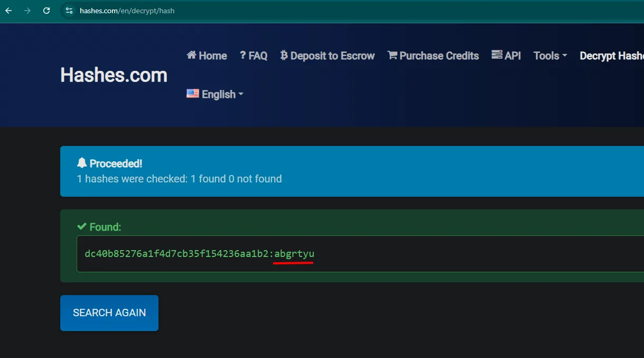The width and height of the screenshot is (644, 358).
Task: Open Deposit to Escrow page
Action: [x=328, y=56]
